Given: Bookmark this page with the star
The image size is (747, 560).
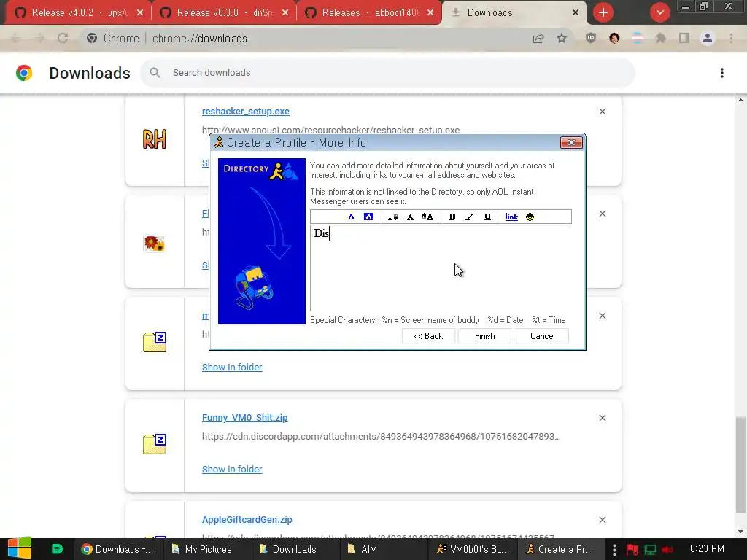Looking at the screenshot, I should 562,38.
